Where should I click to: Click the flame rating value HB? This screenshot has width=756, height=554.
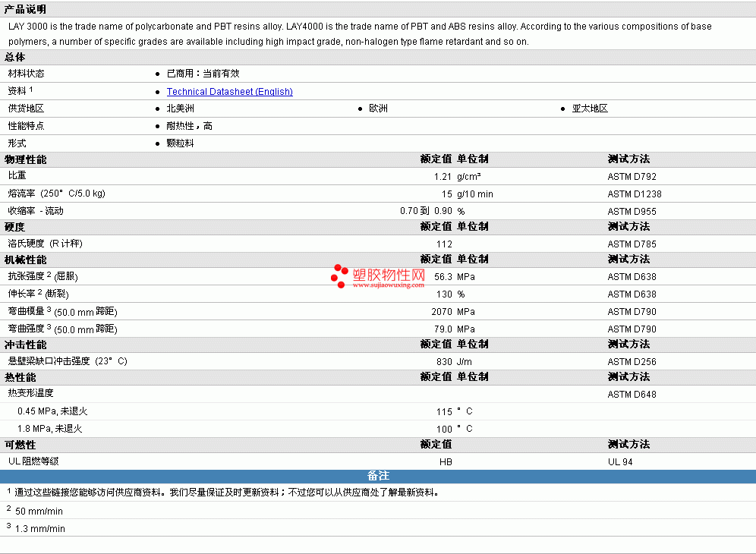[446, 462]
